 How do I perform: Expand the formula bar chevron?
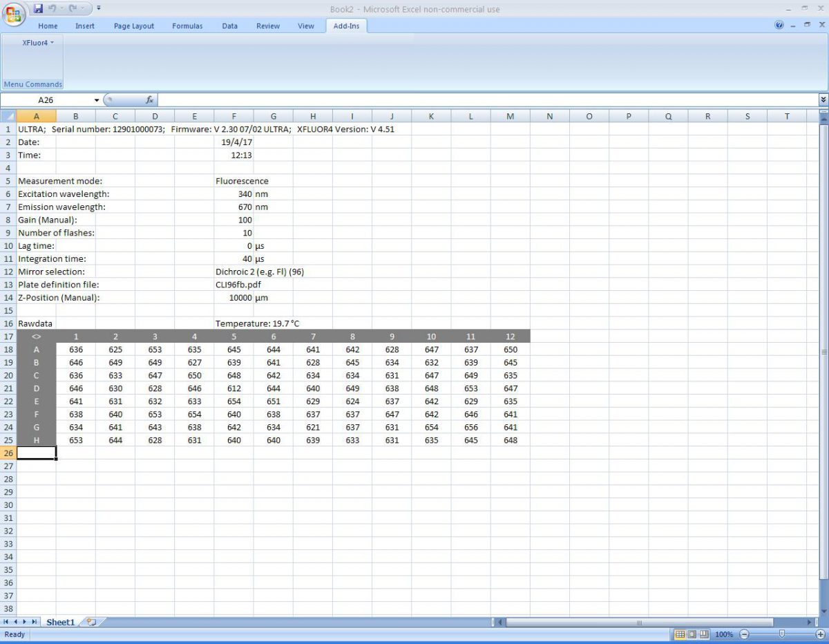point(823,100)
